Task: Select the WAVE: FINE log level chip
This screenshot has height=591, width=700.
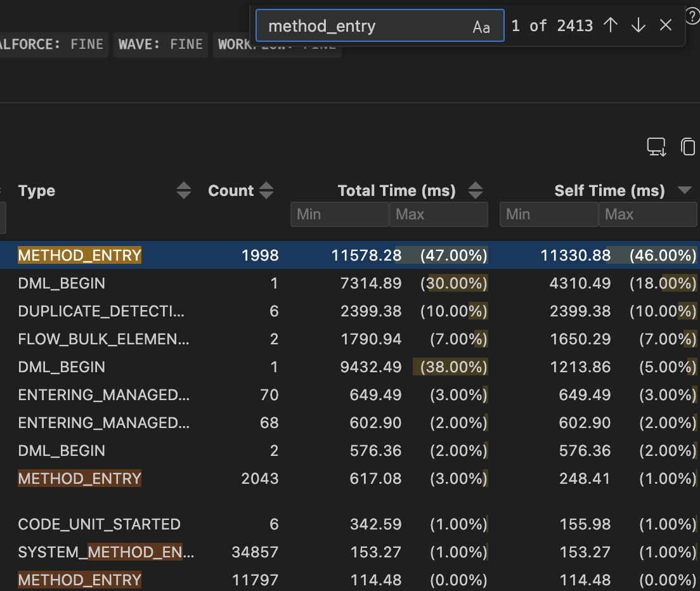Action: (160, 44)
